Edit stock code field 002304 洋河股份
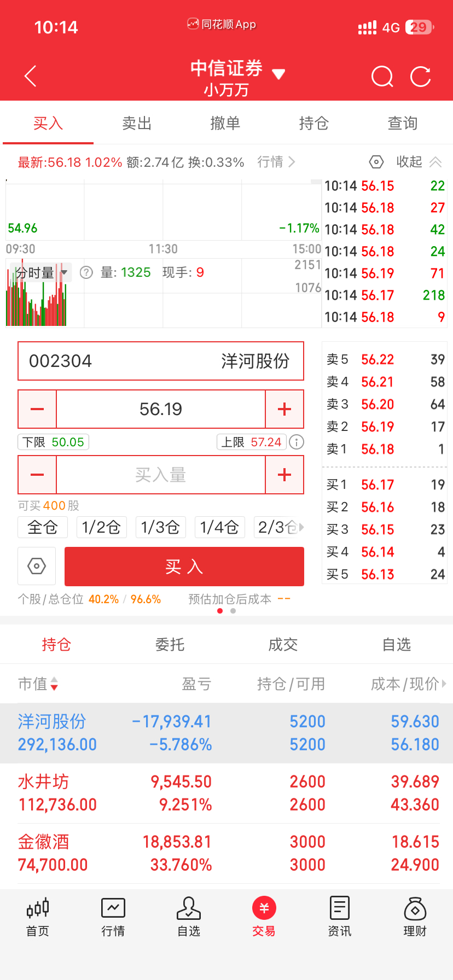 click(161, 361)
